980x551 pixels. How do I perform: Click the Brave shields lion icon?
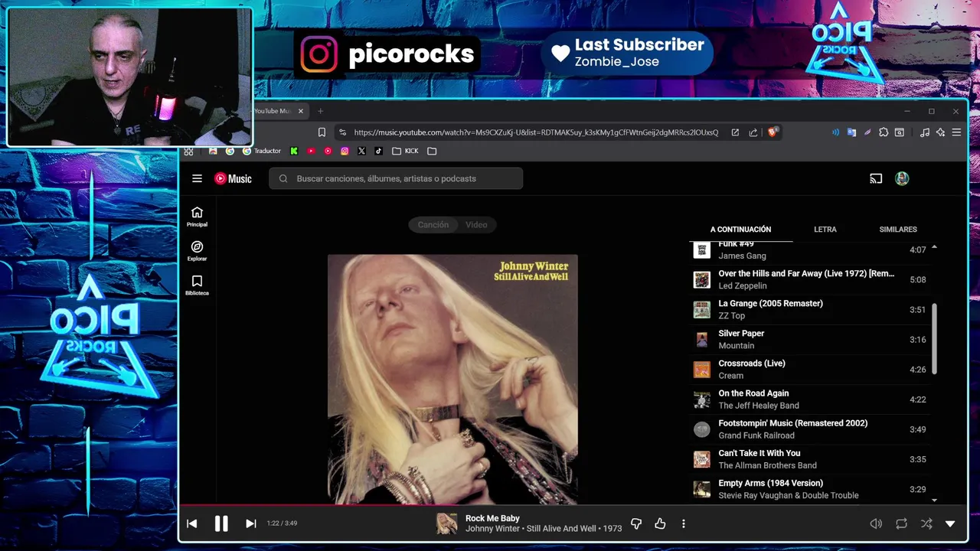tap(772, 132)
